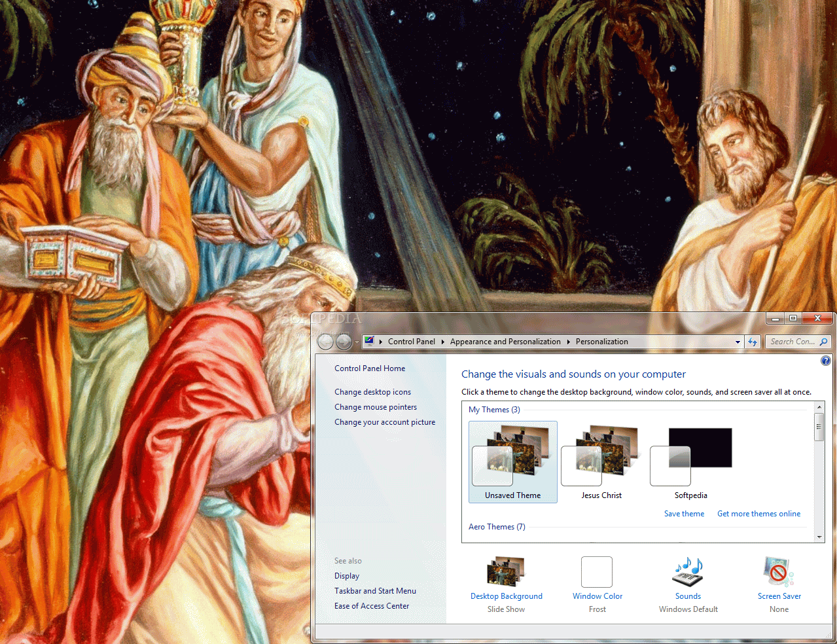Click the Forward navigation arrow
The image size is (837, 644).
click(x=344, y=342)
